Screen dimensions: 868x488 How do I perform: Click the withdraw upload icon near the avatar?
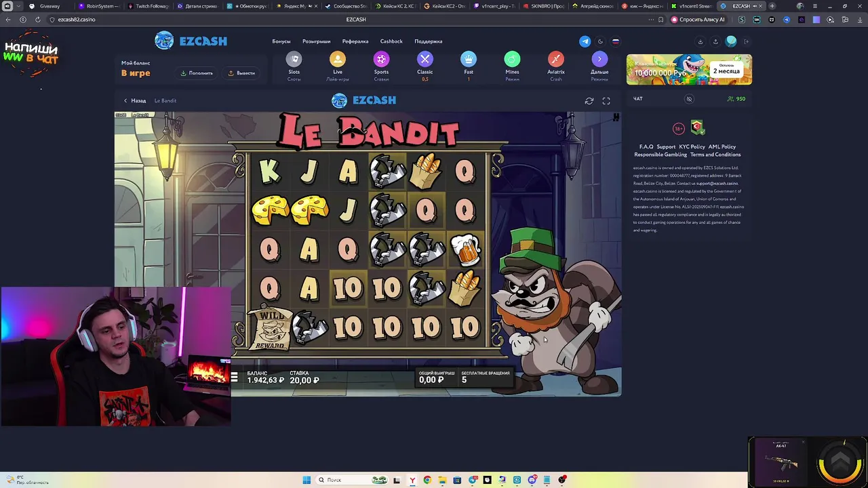[x=715, y=41]
